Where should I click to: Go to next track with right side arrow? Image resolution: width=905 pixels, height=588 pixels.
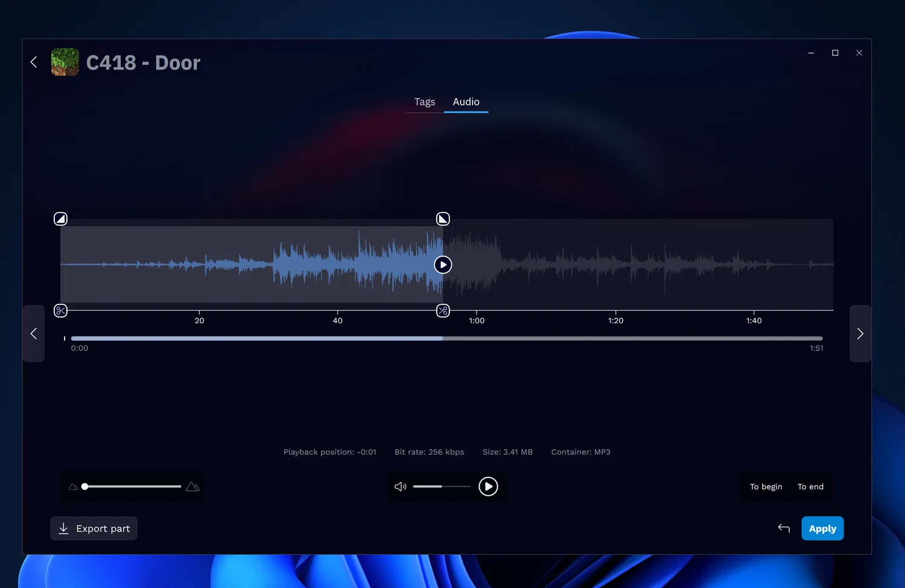[x=860, y=334]
